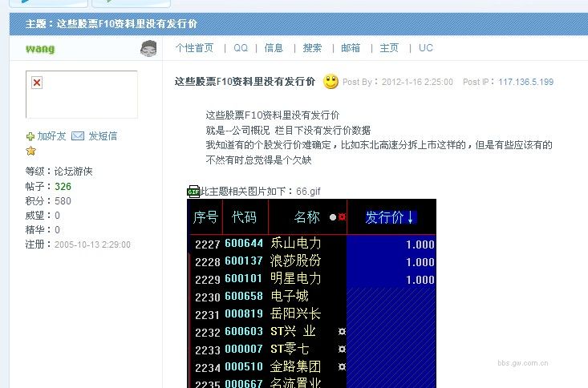Click the wang username
The image size is (588, 388).
coord(40,49)
